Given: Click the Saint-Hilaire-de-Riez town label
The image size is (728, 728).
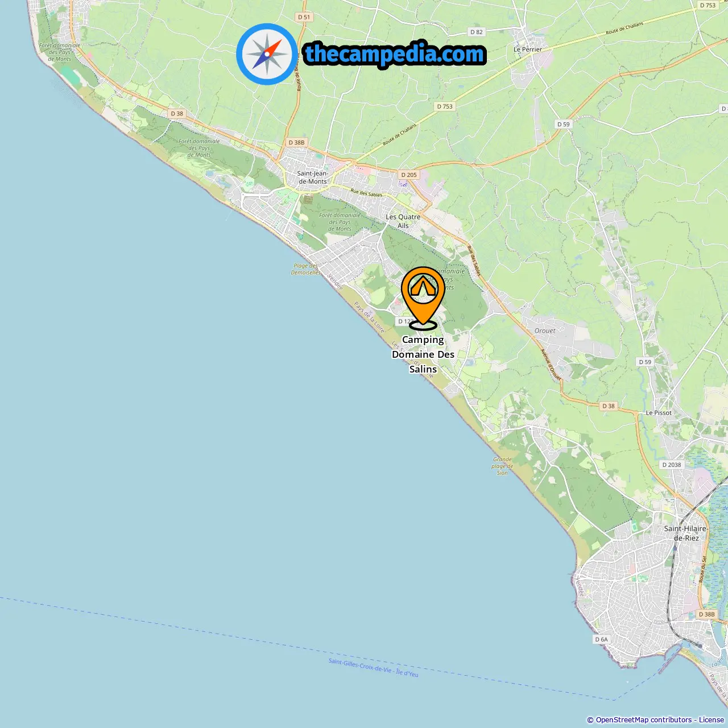Looking at the screenshot, I should pos(686,533).
